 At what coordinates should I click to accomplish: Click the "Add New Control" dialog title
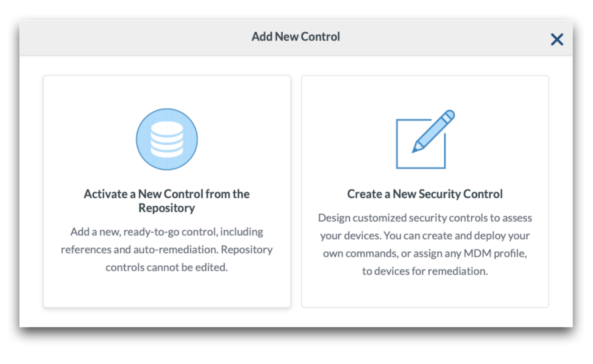coord(296,37)
